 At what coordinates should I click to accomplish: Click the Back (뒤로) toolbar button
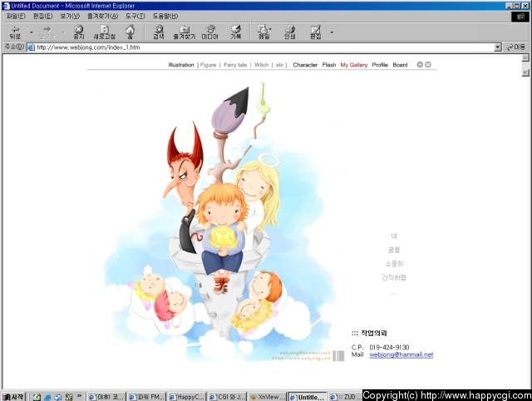[15, 32]
